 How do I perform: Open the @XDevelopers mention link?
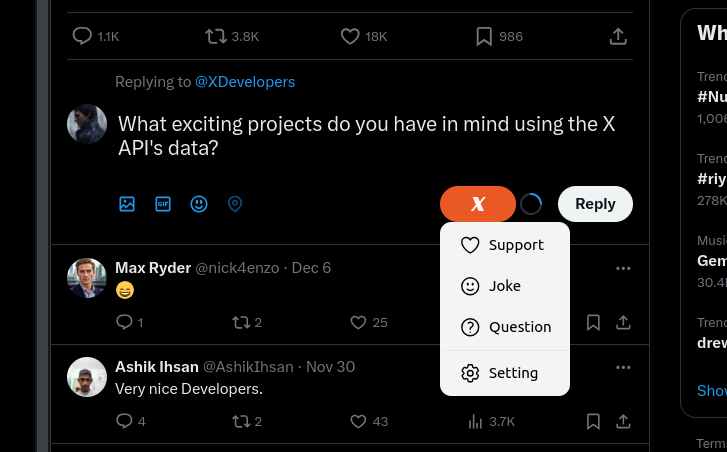(245, 82)
